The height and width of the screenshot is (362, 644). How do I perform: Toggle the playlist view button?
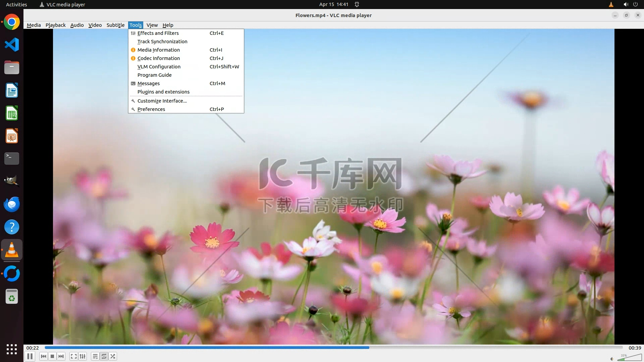pyautogui.click(x=95, y=356)
